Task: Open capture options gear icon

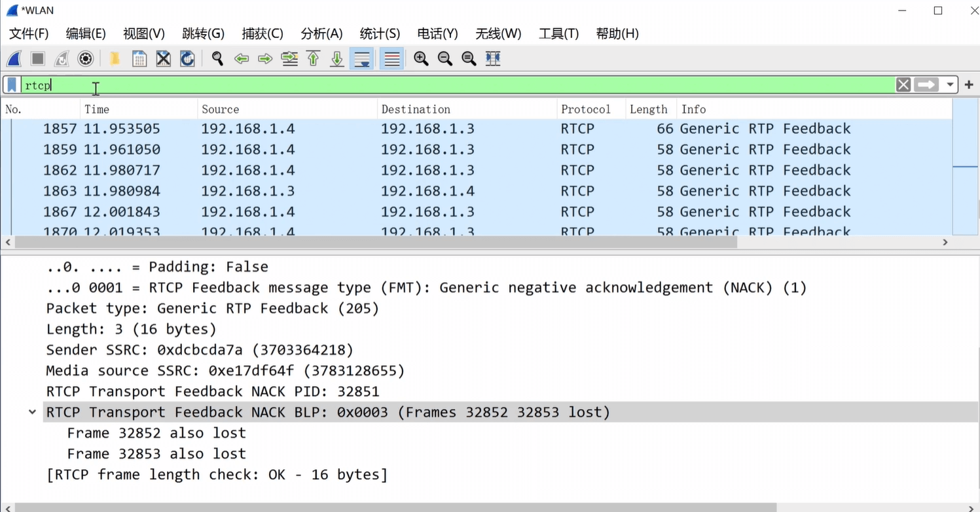Action: [x=86, y=59]
